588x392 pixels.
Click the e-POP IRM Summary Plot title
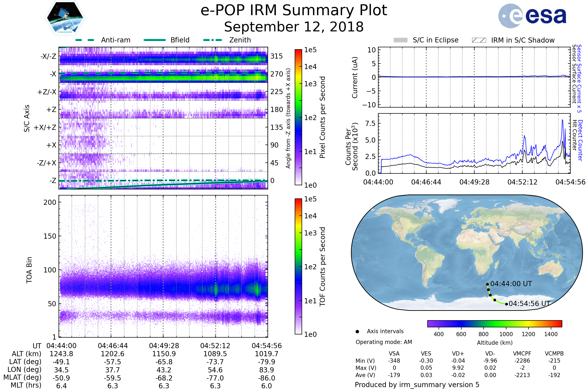pos(294,11)
